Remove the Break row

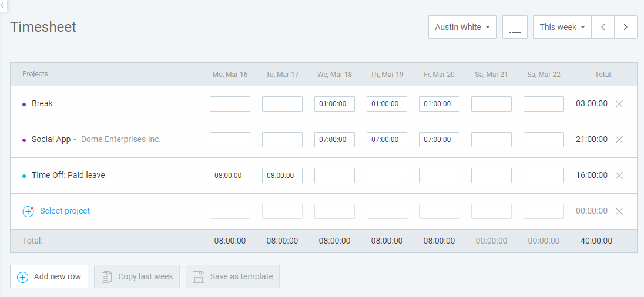619,104
